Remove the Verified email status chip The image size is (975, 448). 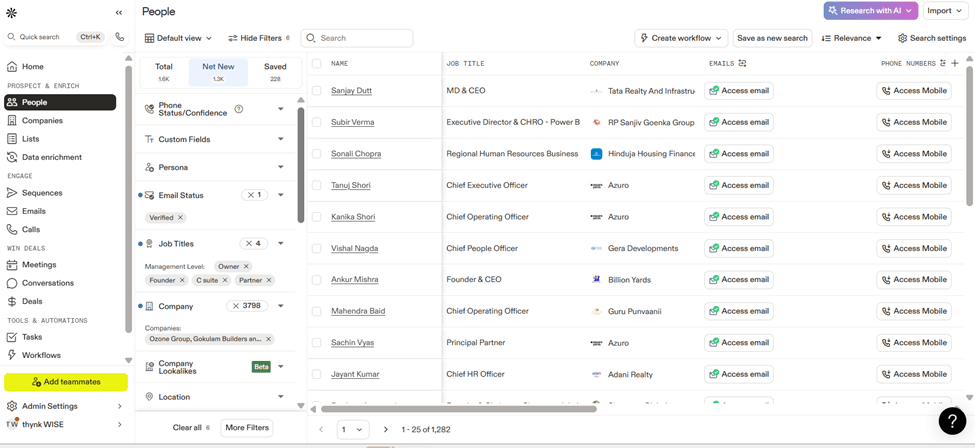(x=180, y=218)
